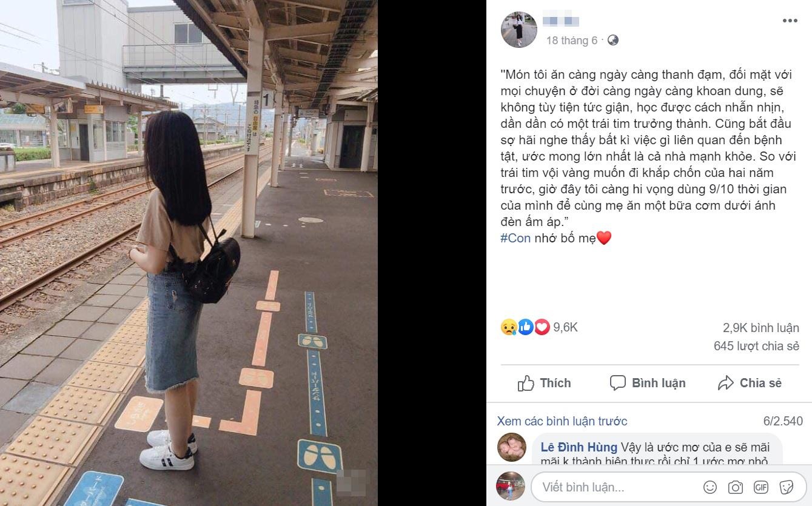Click the Bình luận comment button

648,383
